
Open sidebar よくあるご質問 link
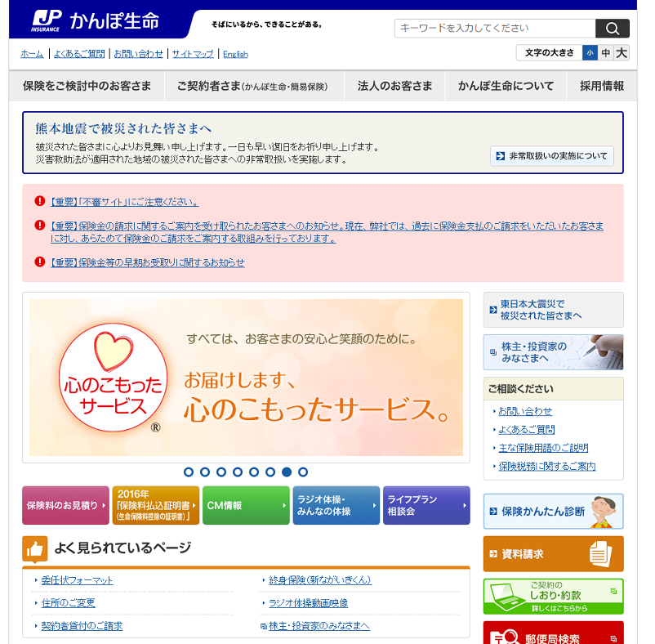[x=526, y=430]
